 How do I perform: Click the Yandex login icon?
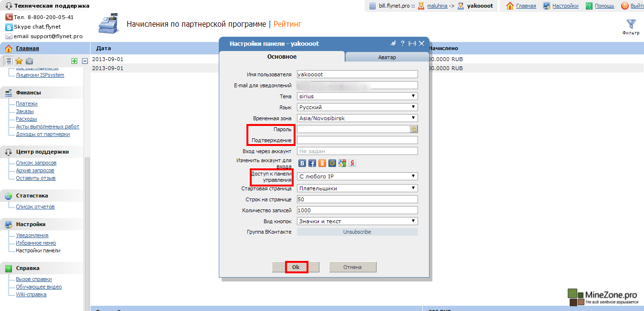click(x=352, y=163)
